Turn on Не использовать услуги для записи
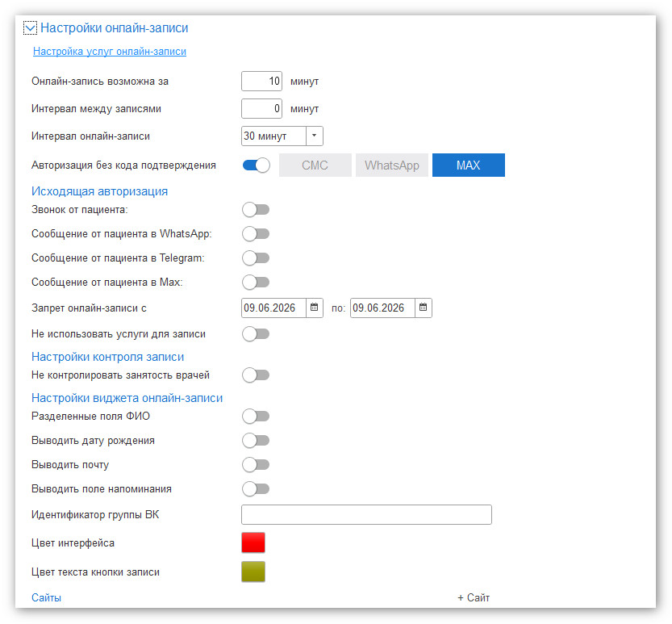 pos(256,334)
